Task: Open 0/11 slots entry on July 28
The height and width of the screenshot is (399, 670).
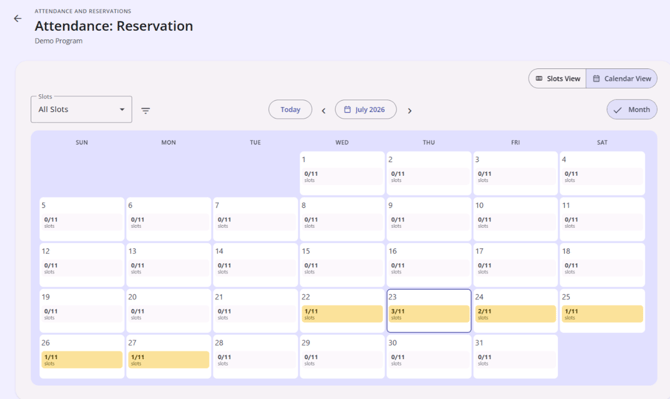Action: 256,360
